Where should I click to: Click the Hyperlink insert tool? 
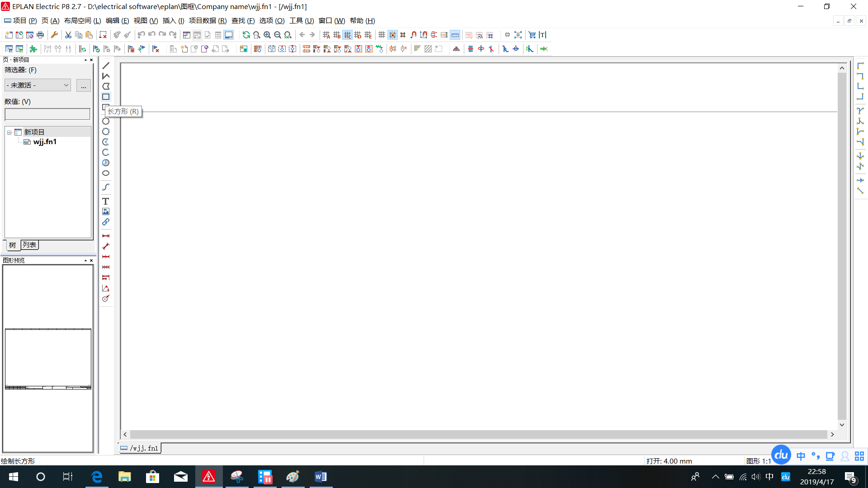point(106,222)
